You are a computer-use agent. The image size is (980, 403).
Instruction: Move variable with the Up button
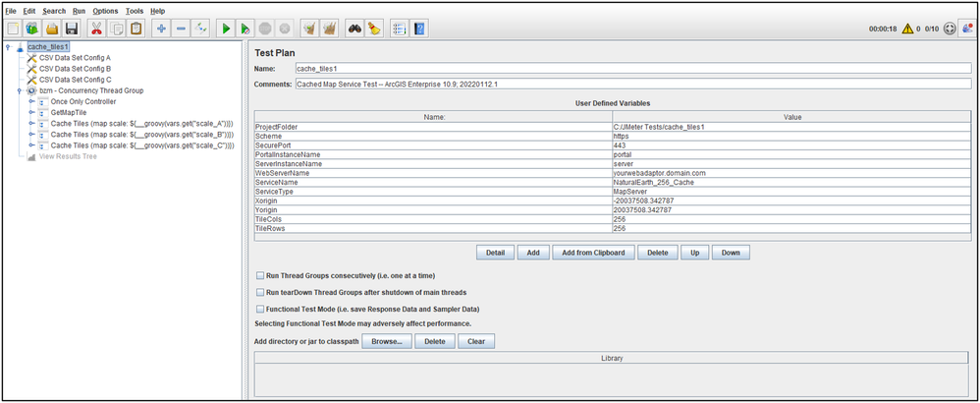(694, 253)
